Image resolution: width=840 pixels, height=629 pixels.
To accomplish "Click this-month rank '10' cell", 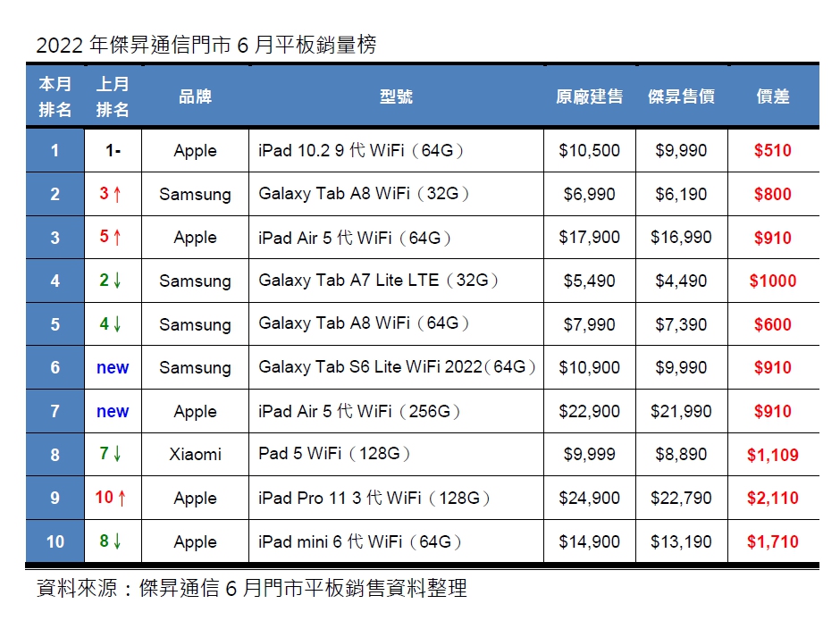I will coord(55,541).
